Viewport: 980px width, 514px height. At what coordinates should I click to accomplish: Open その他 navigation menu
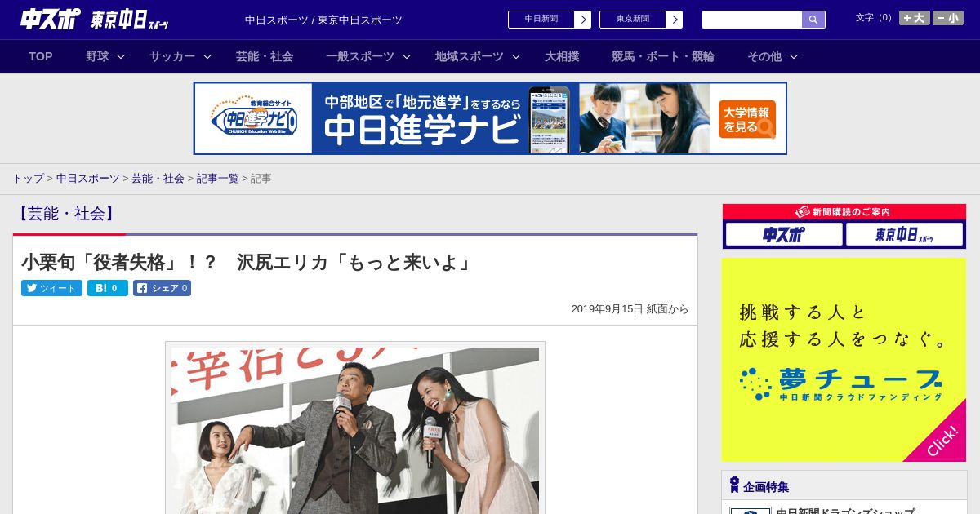[x=764, y=56]
